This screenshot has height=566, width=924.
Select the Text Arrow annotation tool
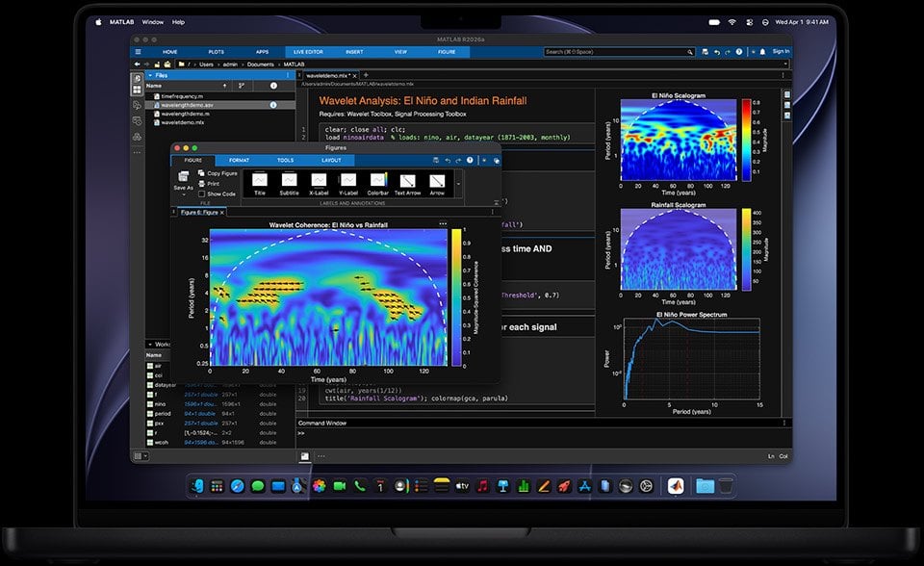pos(407,183)
